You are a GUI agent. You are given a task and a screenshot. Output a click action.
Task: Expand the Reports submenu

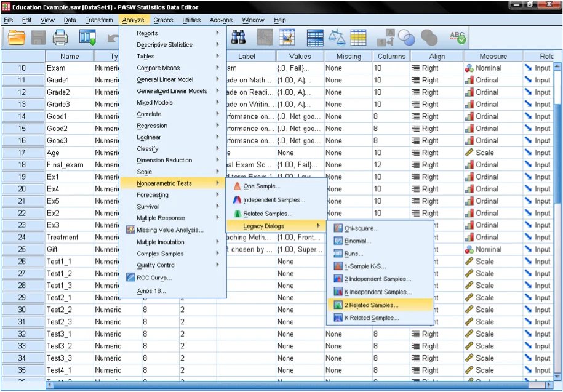pyautogui.click(x=173, y=33)
